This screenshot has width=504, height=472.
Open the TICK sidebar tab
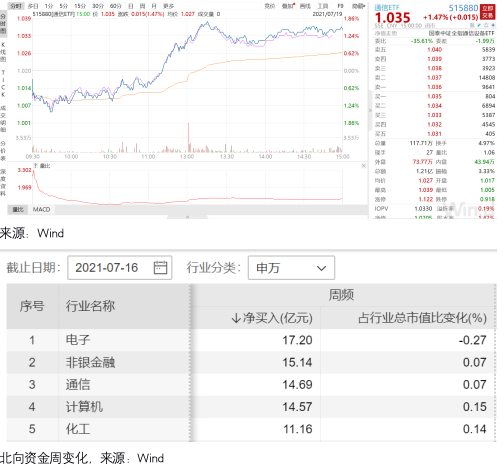[3, 83]
